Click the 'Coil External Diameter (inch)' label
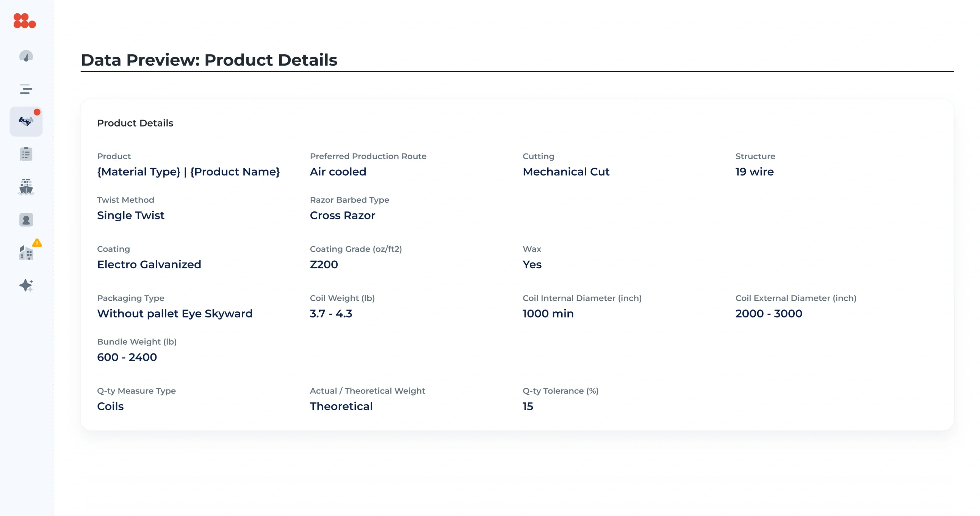The height and width of the screenshot is (516, 980). tap(796, 298)
